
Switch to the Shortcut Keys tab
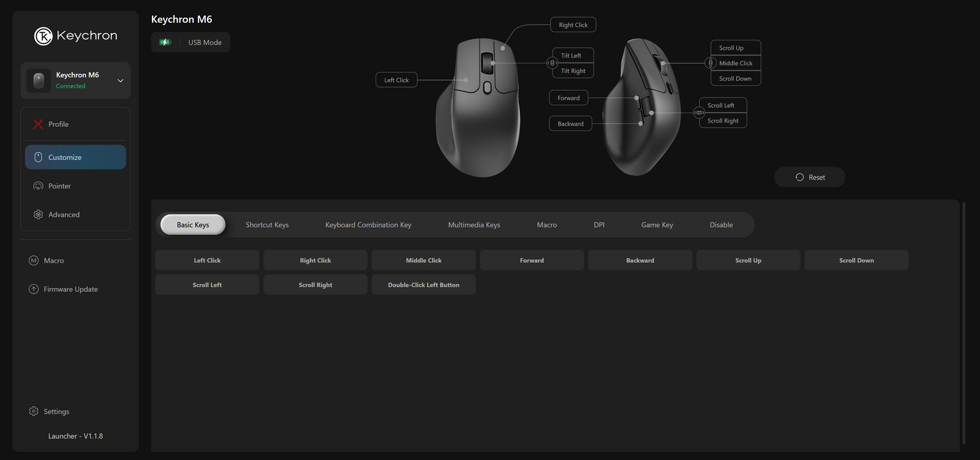pyautogui.click(x=267, y=225)
